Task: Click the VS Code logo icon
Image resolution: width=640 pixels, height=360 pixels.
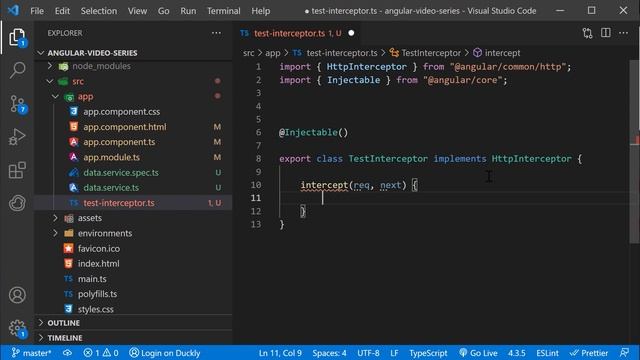Action: pos(13,10)
